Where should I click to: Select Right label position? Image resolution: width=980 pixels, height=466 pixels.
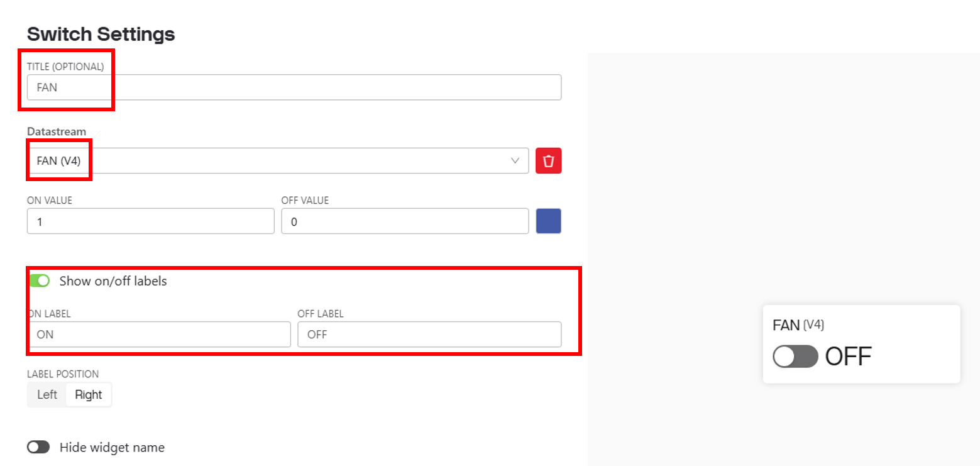coord(88,394)
